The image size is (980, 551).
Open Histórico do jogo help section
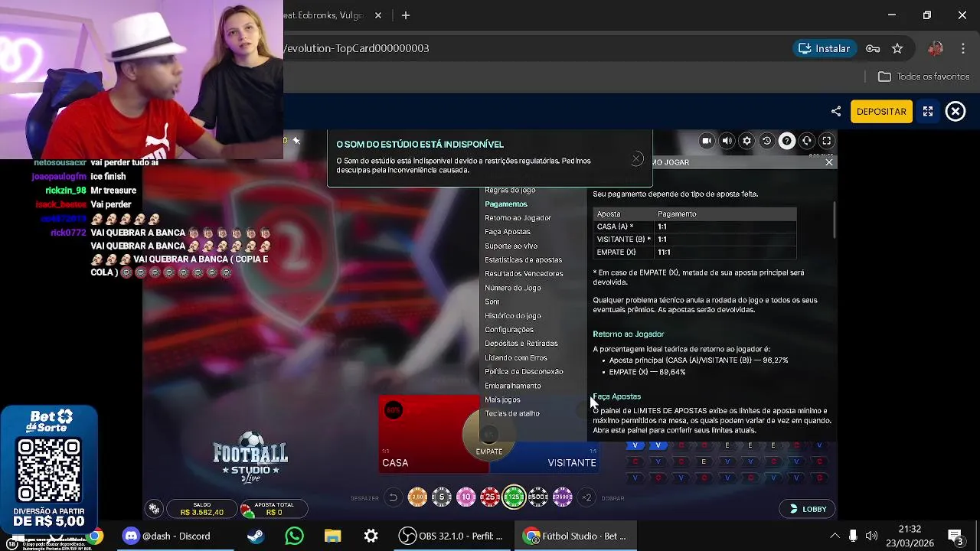pos(513,316)
